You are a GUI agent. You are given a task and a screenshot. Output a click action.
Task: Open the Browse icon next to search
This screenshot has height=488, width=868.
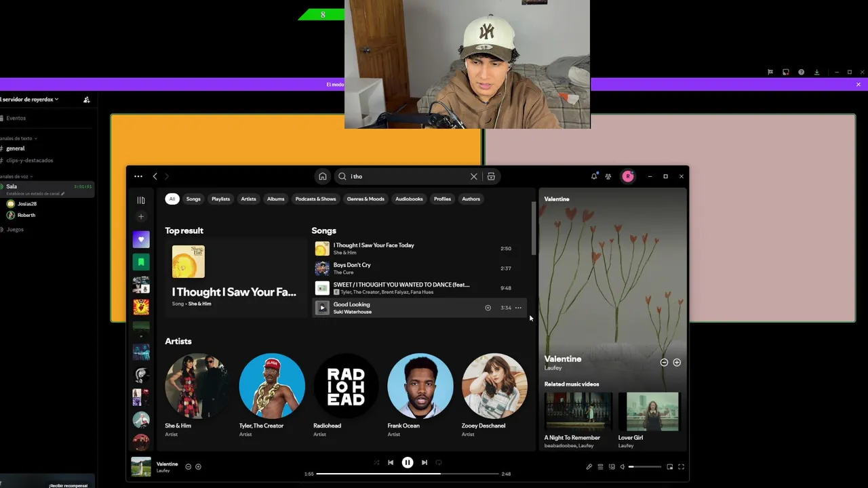point(491,176)
